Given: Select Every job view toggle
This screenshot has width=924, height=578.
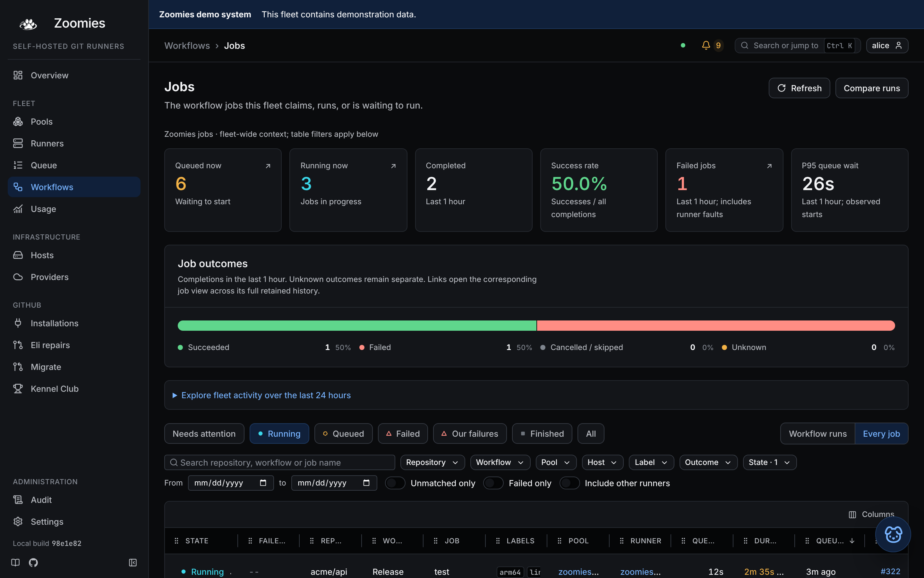Looking at the screenshot, I should (881, 433).
